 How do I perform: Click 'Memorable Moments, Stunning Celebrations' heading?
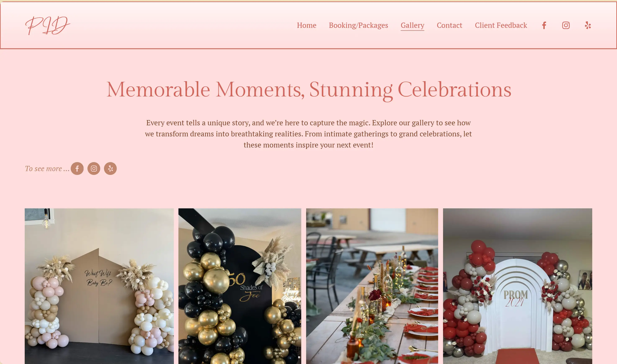[309, 90]
